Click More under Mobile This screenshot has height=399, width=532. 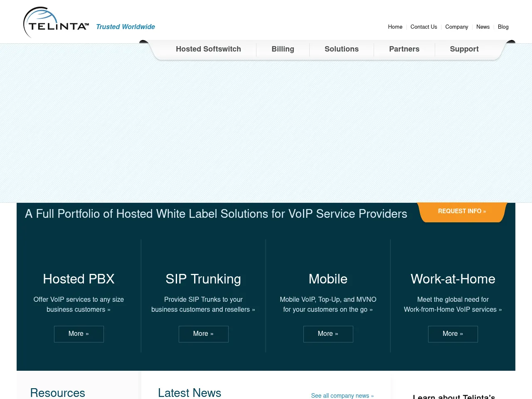pyautogui.click(x=328, y=334)
